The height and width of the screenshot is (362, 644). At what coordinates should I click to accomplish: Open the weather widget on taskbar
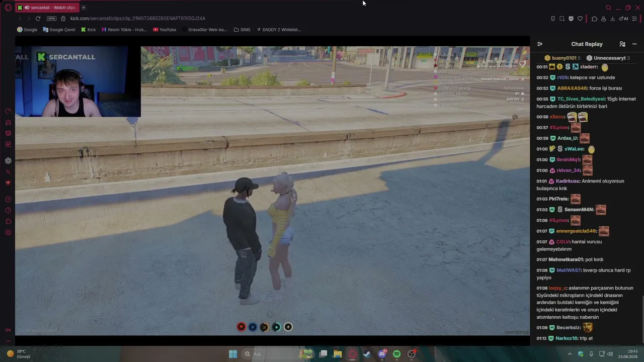click(x=19, y=354)
